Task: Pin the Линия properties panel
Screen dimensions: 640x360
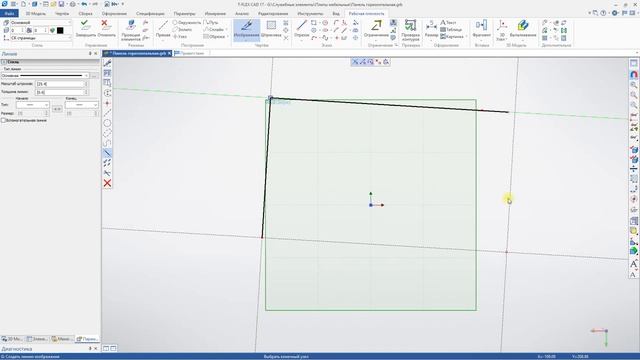Action: click(90, 53)
